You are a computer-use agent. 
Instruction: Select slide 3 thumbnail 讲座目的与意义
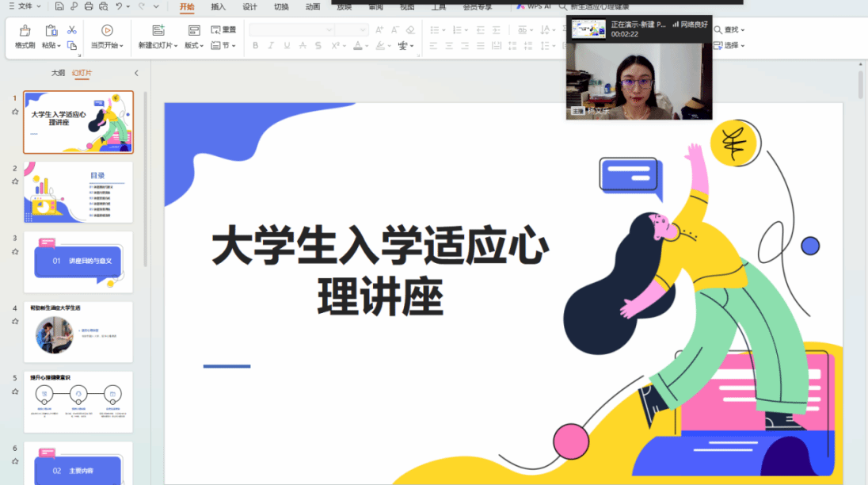tap(78, 262)
